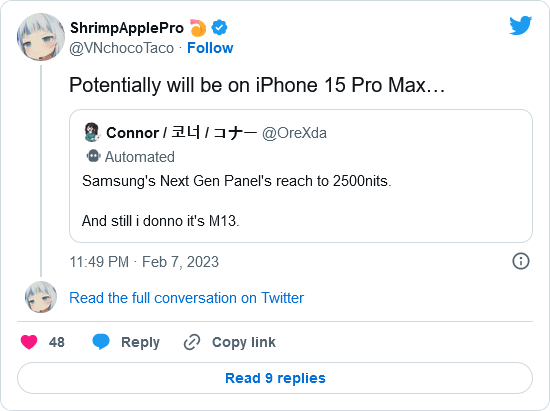Click the chain link copy icon
The image size is (550, 411).
(x=192, y=342)
